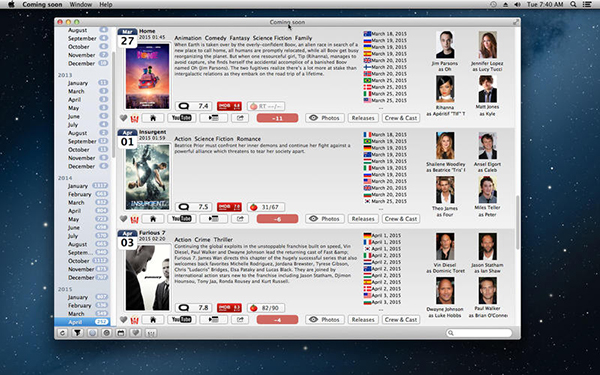The width and height of the screenshot is (600, 375).
Task: Select January under 2014 in sidebar
Action: pyautogui.click(x=82, y=186)
